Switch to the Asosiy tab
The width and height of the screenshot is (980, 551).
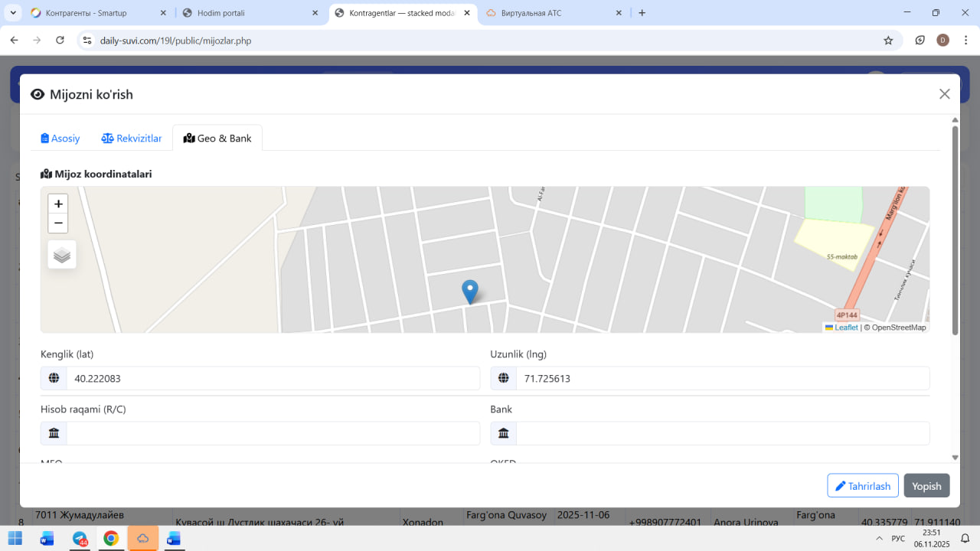(x=60, y=139)
